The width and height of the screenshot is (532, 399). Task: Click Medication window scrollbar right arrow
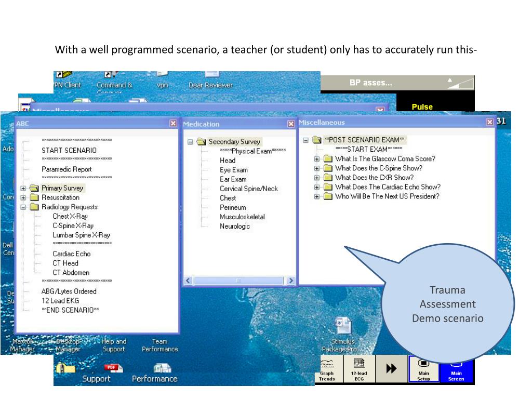pos(291,281)
